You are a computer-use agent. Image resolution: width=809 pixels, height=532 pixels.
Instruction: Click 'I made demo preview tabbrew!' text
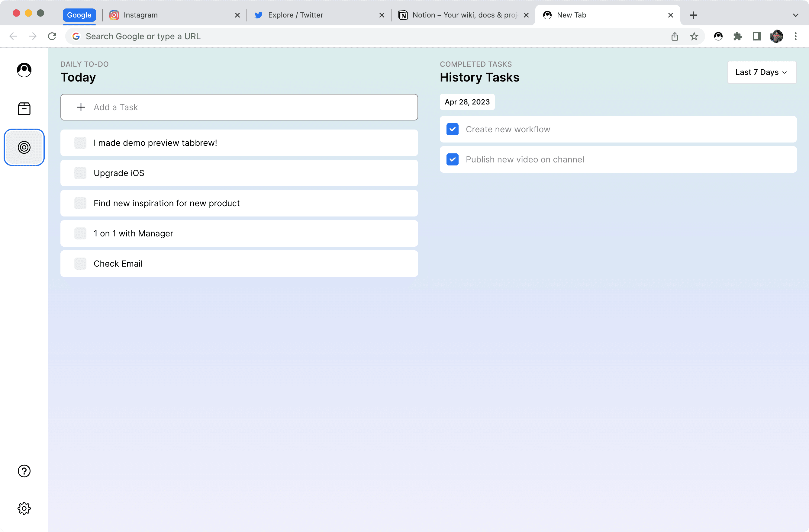coord(155,143)
